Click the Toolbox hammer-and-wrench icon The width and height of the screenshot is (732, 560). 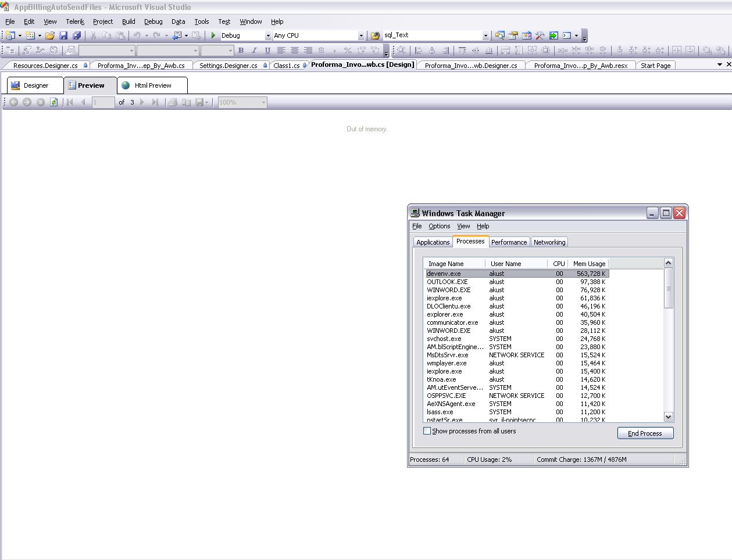tap(540, 35)
